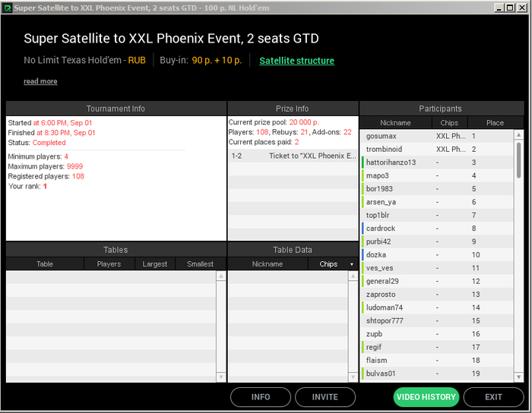Select participant mapo3

pyautogui.click(x=437, y=175)
